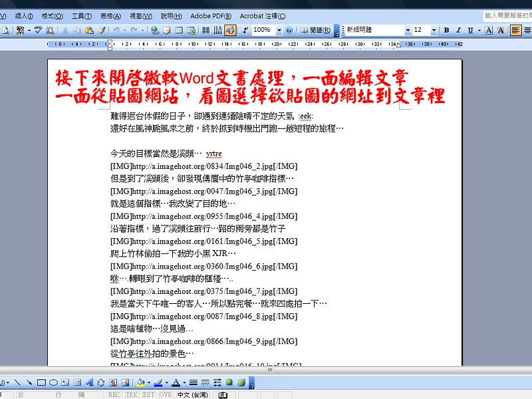Click the Spelling and Grammar check icon
532x399 pixels.
point(38,30)
